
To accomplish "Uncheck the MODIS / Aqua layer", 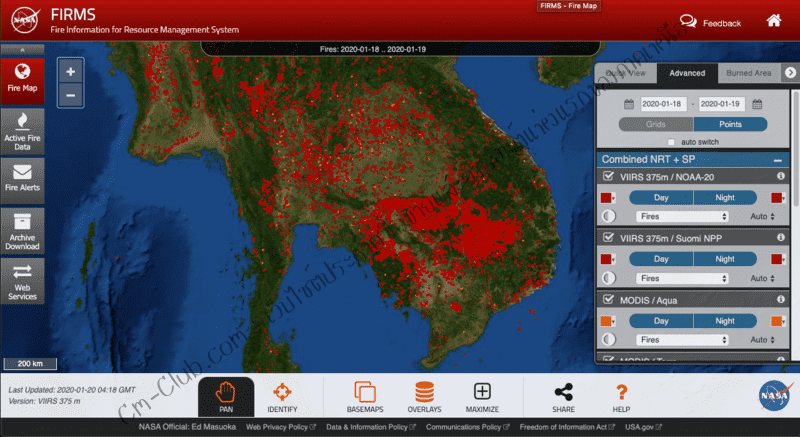I will [608, 300].
